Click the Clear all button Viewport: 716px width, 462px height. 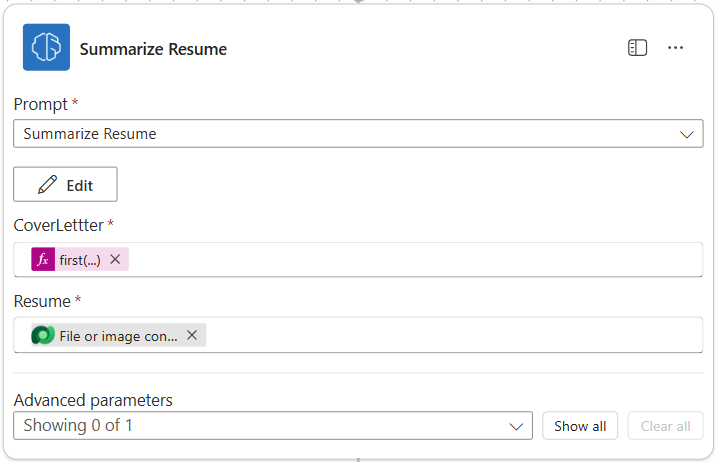(665, 426)
